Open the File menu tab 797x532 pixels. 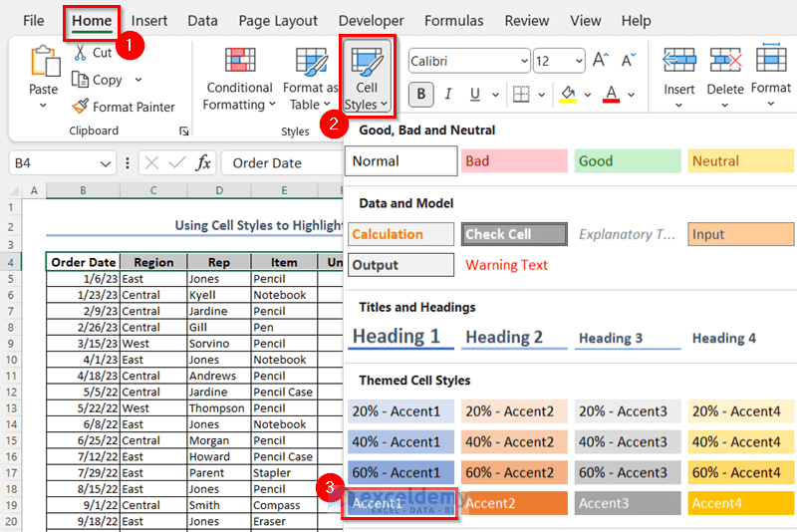click(34, 21)
